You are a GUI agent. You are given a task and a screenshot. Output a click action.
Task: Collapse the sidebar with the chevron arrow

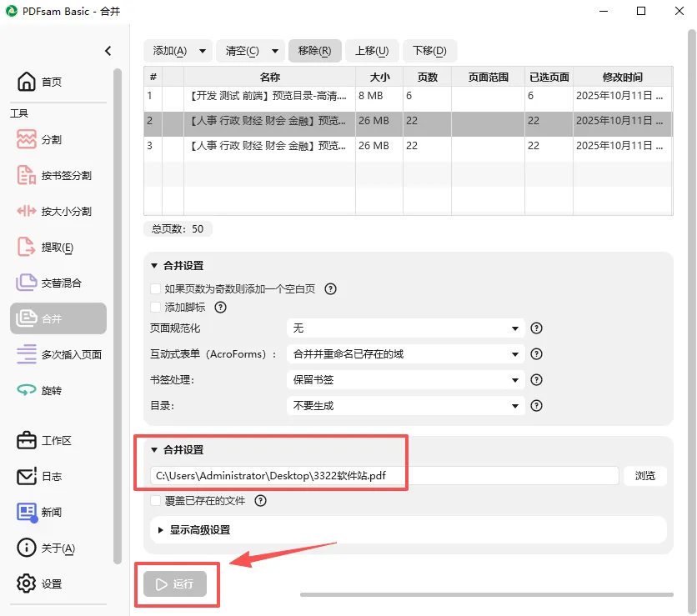click(x=108, y=51)
